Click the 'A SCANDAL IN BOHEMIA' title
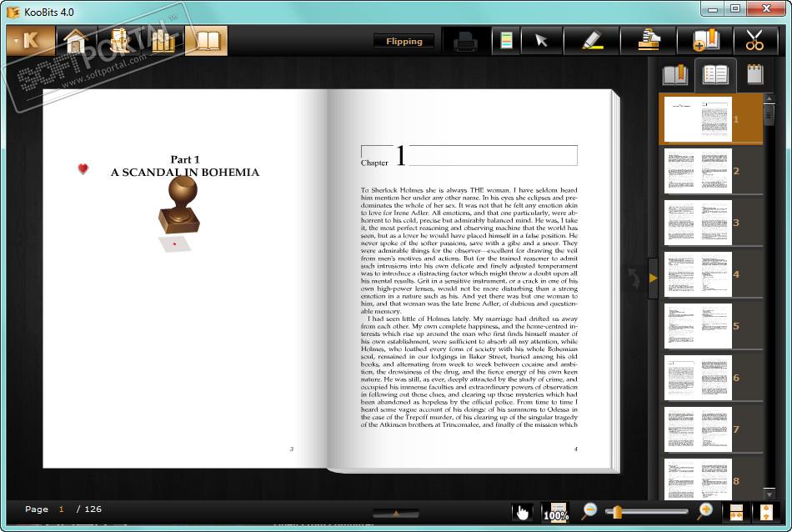Image resolution: width=792 pixels, height=532 pixels. tap(185, 173)
